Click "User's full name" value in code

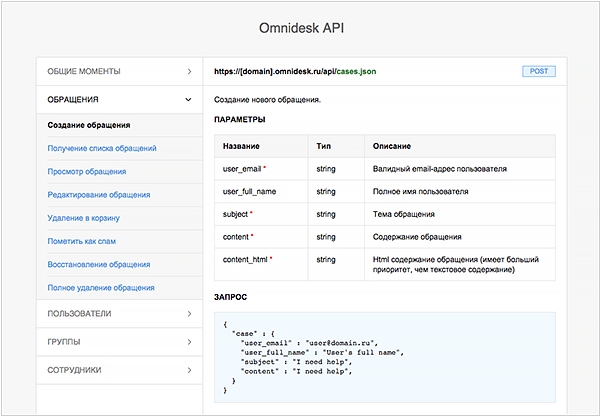364,352
